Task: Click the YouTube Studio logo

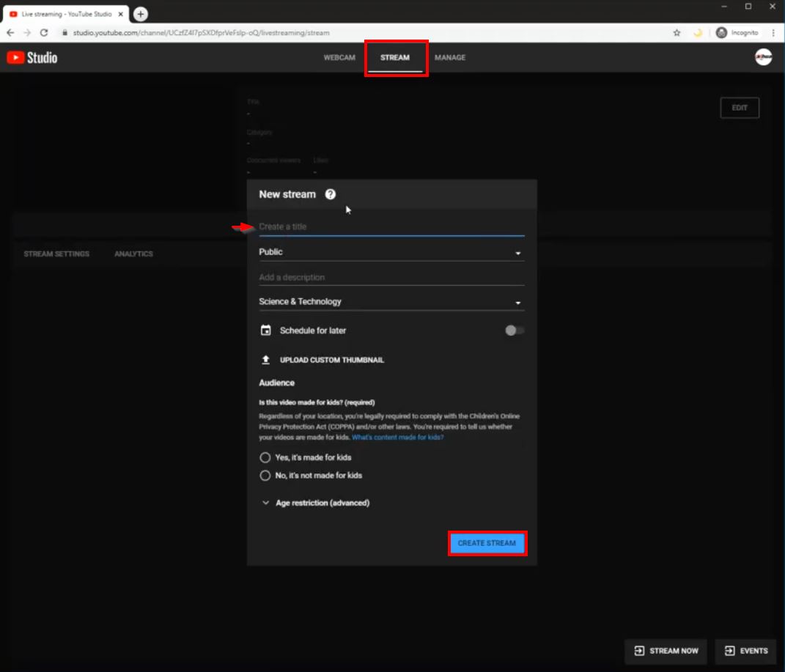Action: tap(32, 58)
